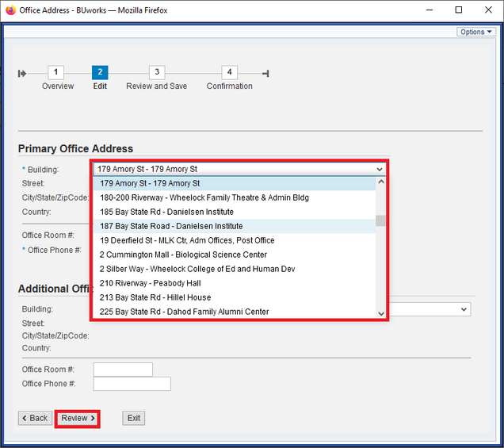504x448 pixels.
Task: Maximize the Firefox window
Action: click(459, 10)
